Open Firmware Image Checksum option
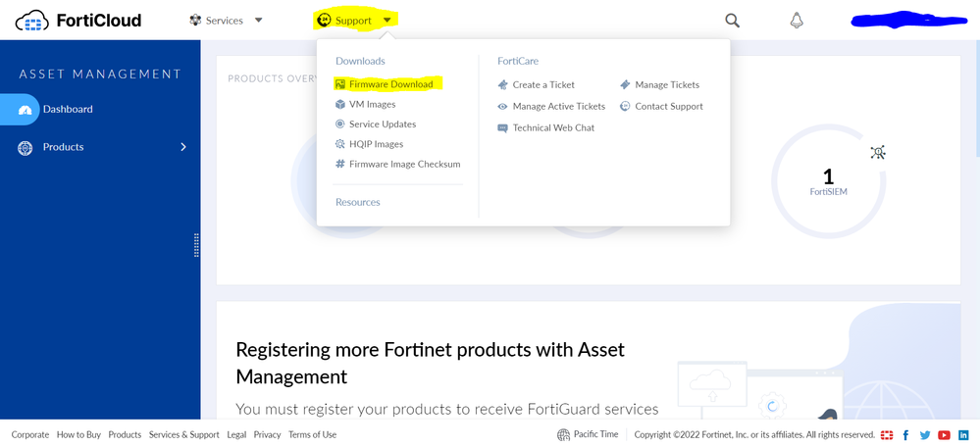This screenshot has width=980, height=447. pos(404,164)
